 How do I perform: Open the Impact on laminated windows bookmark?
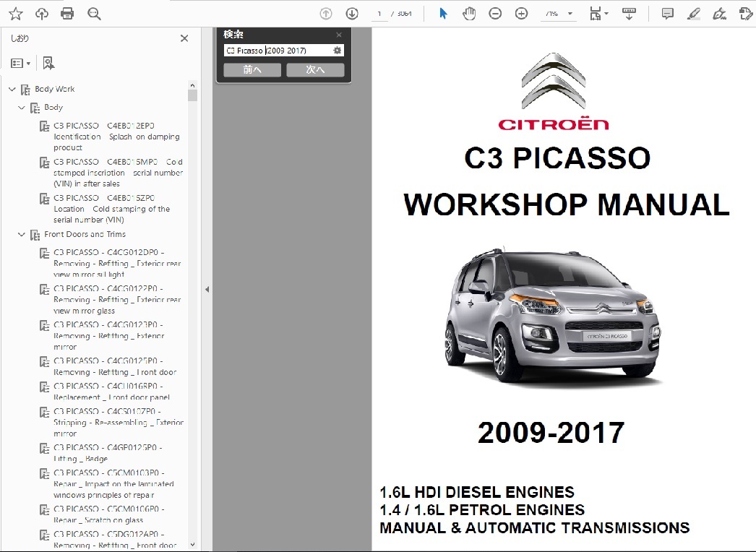(x=113, y=483)
